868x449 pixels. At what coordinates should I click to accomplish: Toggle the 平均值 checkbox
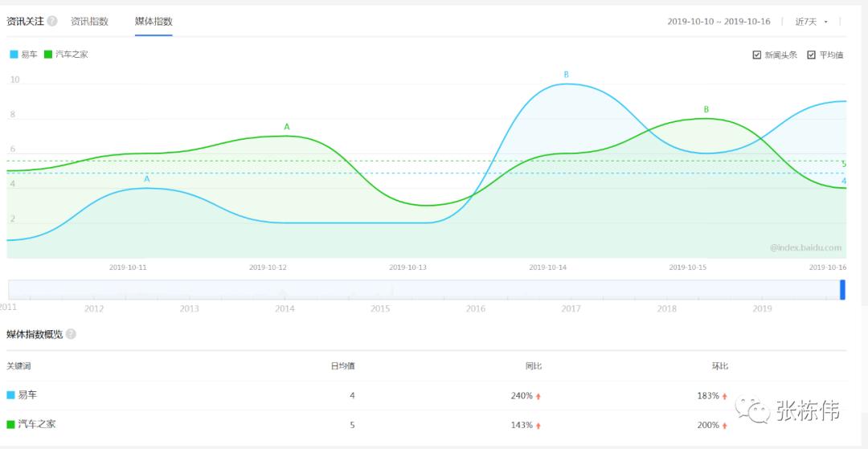click(811, 55)
